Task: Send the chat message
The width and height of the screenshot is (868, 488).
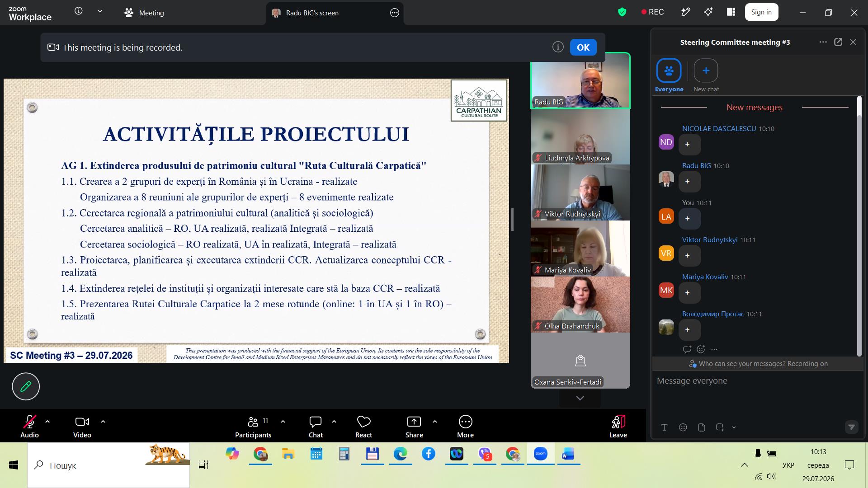Action: 852,427
